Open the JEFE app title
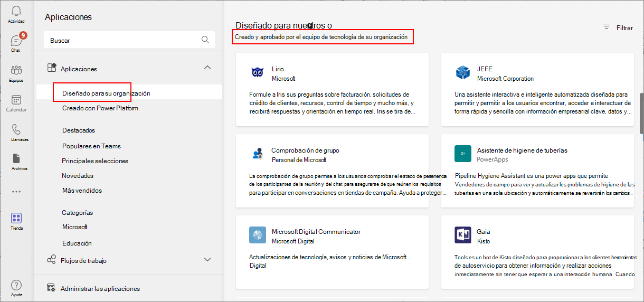644x302 pixels. point(485,69)
